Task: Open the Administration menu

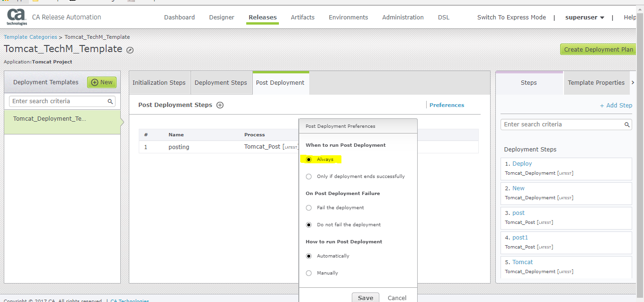Action: coord(403,18)
